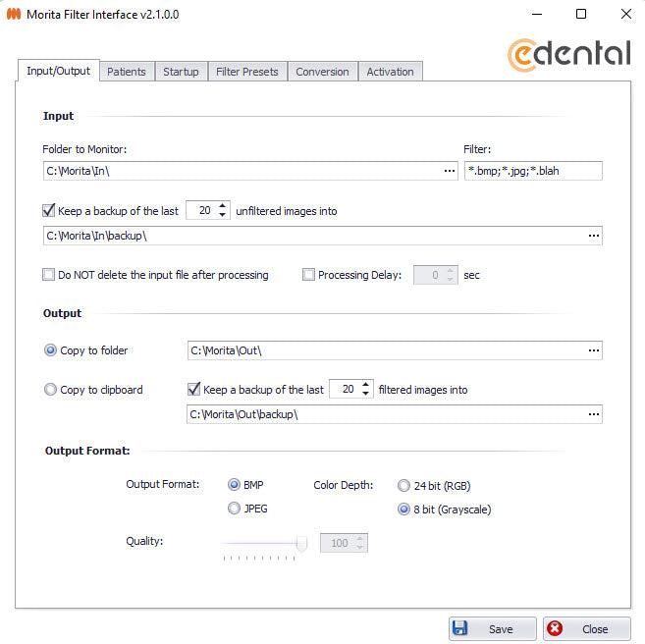Switch to the Filter Presets tab
Viewport: 645px width, 644px height.
[247, 72]
